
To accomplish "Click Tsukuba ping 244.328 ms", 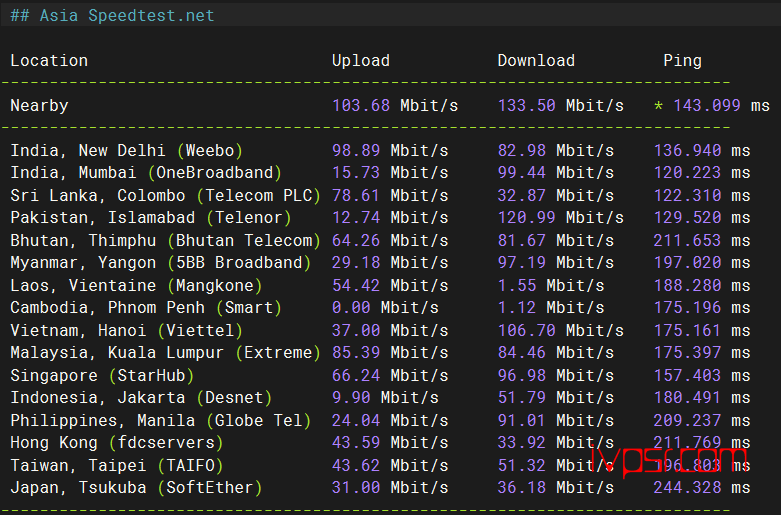I will (702, 487).
